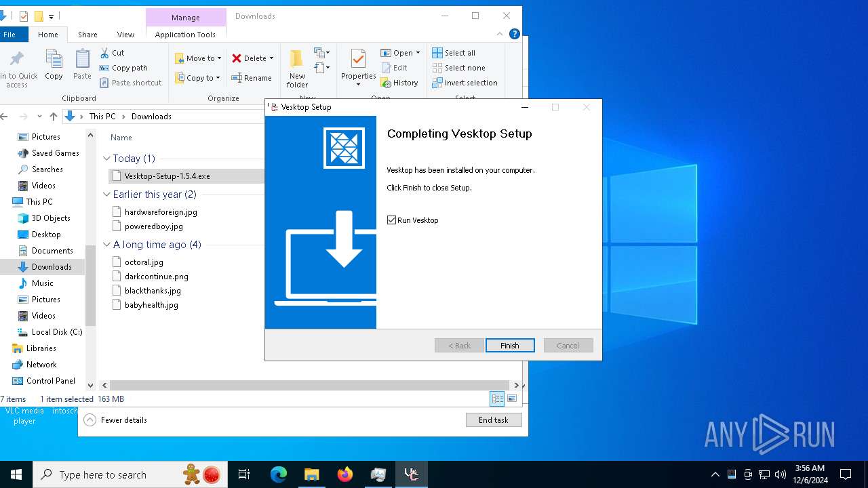The height and width of the screenshot is (488, 868).
Task: Open Microsoft Edge from taskbar
Action: tap(279, 474)
